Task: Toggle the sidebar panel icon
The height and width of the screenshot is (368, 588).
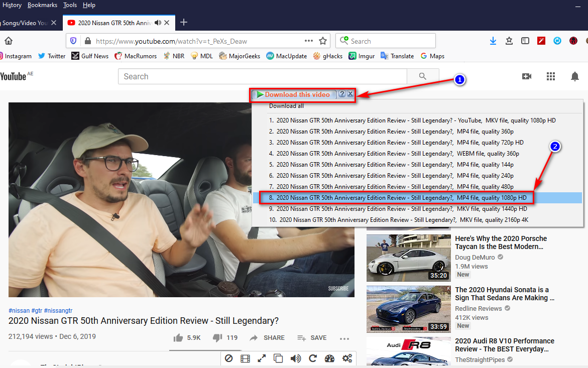Action: [525, 41]
